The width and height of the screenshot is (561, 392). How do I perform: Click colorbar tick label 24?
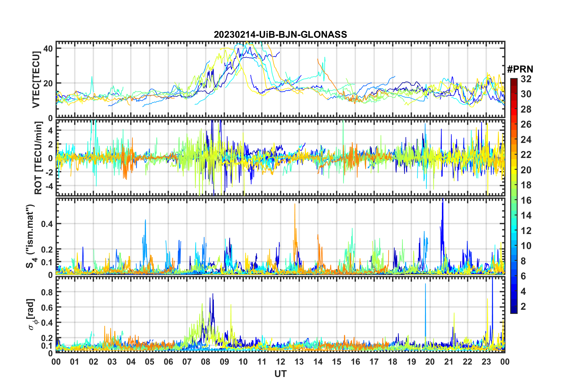tap(526, 140)
